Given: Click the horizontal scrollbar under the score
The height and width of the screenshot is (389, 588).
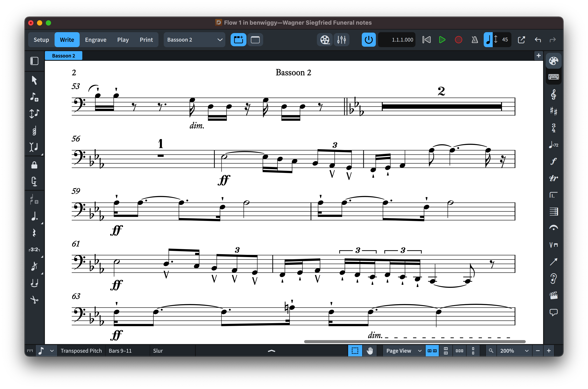Looking at the screenshot, I should point(415,342).
